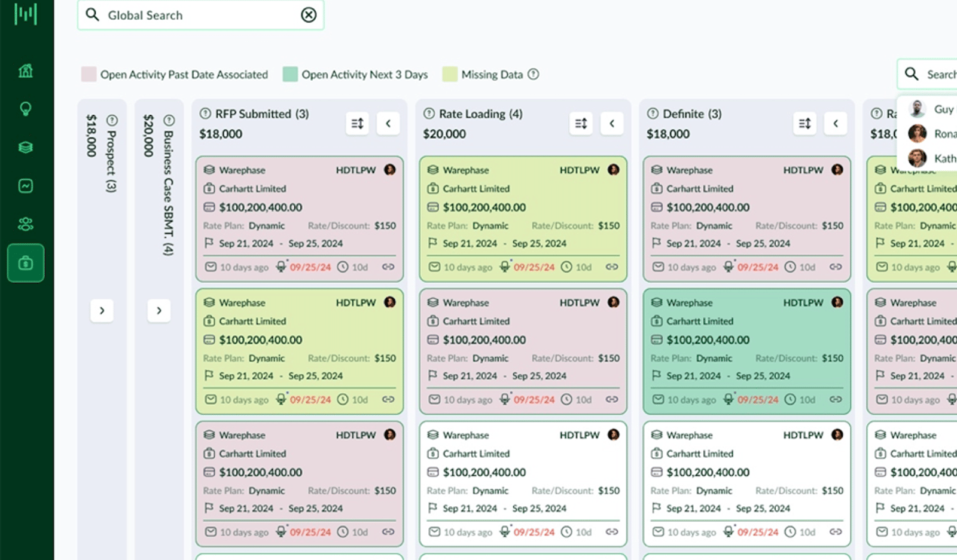Open the analytics chart icon in sidebar
The height and width of the screenshot is (560, 957).
click(26, 186)
